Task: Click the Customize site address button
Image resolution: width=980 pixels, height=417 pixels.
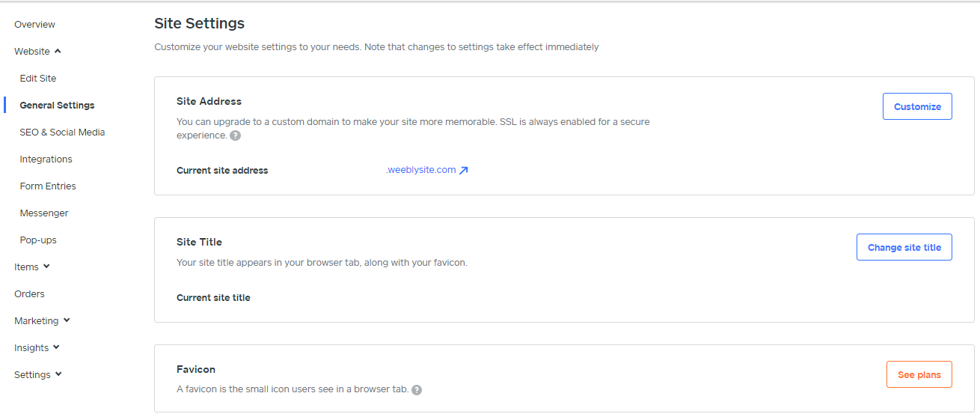Action: (x=917, y=106)
